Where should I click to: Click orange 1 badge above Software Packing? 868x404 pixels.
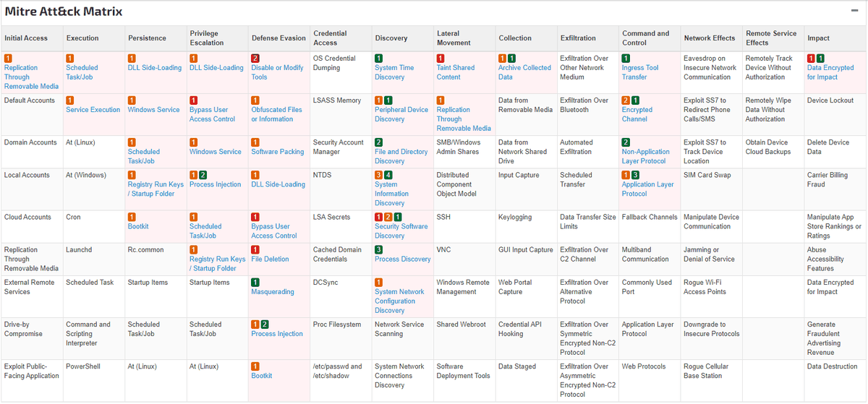pyautogui.click(x=255, y=142)
